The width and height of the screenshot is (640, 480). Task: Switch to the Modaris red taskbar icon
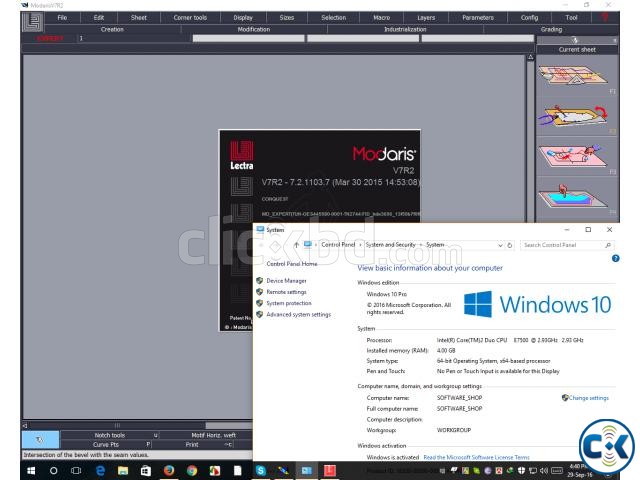pyautogui.click(x=330, y=470)
